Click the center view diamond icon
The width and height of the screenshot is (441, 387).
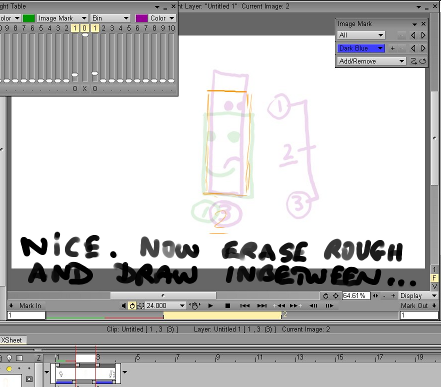(x=336, y=296)
